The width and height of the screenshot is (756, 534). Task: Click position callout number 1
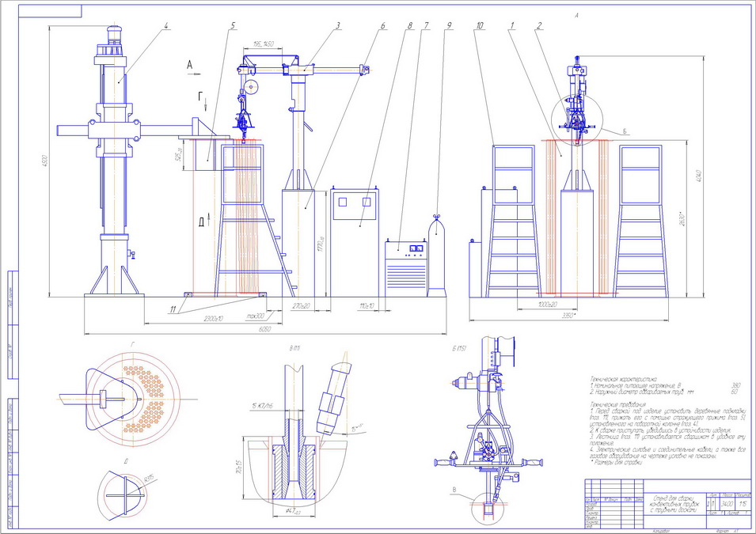512,25
